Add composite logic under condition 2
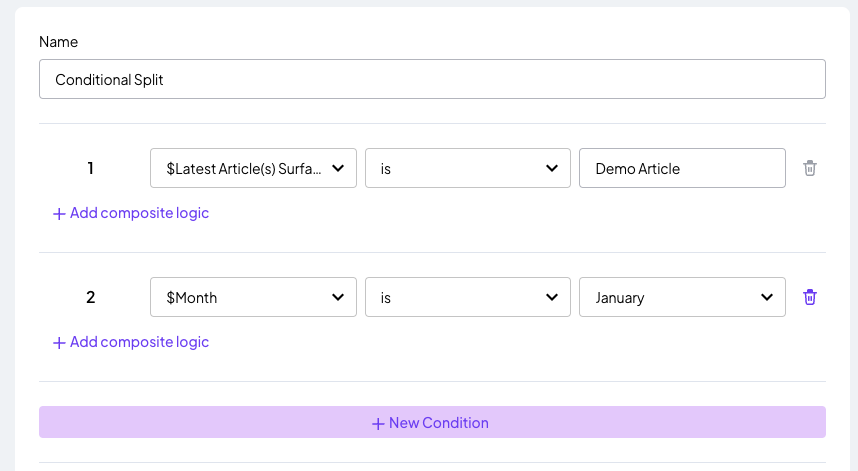Screen dimensions: 858x471 click(x=131, y=342)
